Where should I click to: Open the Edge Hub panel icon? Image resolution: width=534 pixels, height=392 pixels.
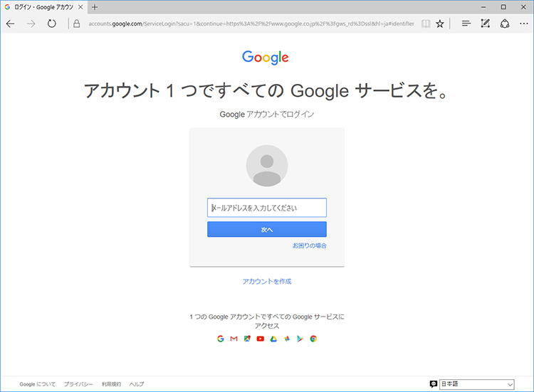tap(466, 23)
